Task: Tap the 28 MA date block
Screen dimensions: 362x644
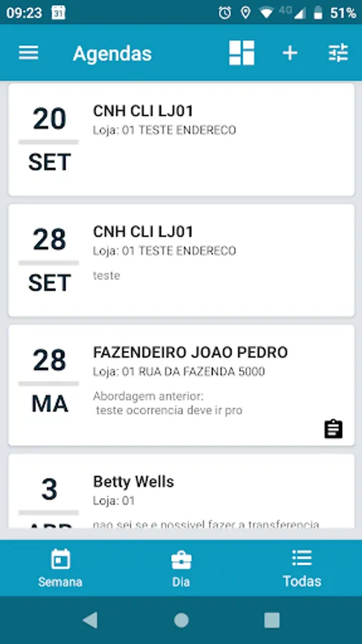Action: (x=49, y=381)
